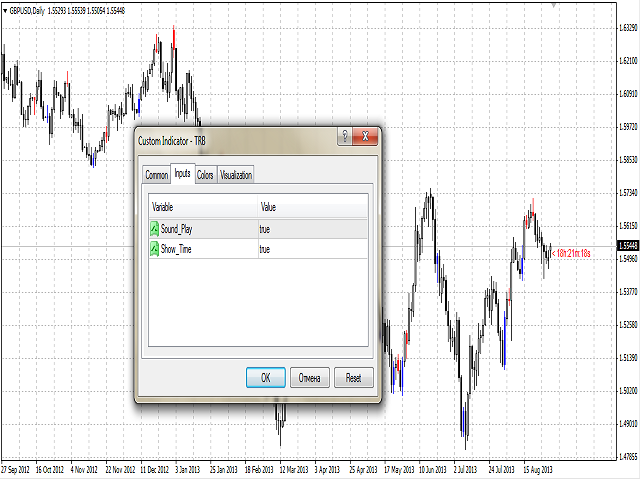
Task: Go to the Visualization tab
Action: tap(236, 175)
